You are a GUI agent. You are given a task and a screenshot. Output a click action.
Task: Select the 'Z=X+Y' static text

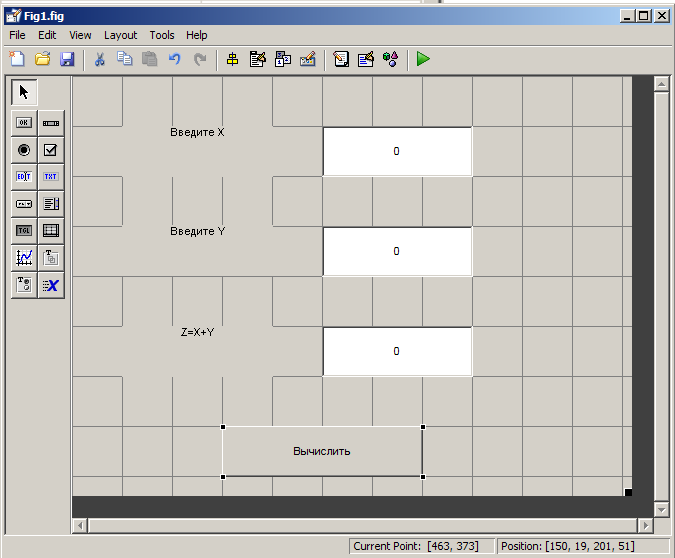[197, 332]
